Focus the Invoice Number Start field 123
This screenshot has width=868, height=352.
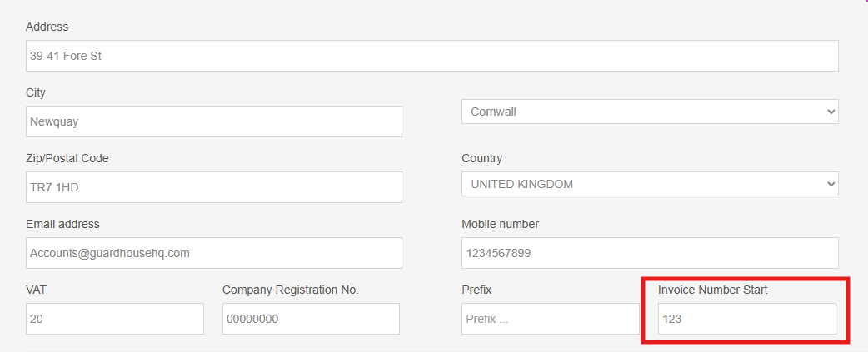pyautogui.click(x=746, y=319)
